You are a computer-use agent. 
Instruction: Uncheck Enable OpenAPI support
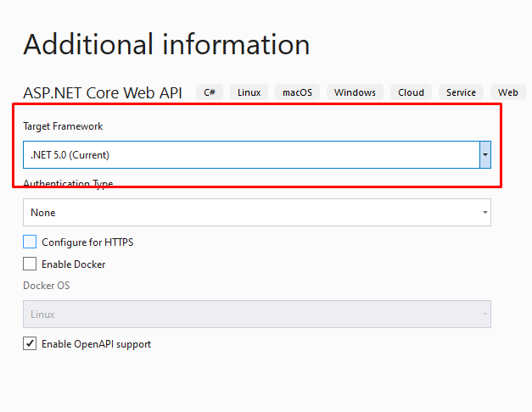30,343
